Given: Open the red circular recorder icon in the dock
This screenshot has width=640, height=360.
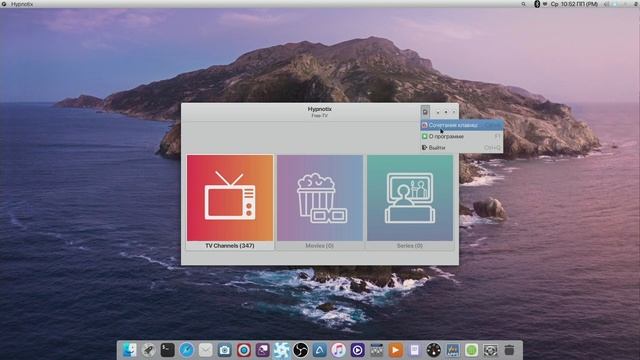Looking at the screenshot, I should coord(244,350).
